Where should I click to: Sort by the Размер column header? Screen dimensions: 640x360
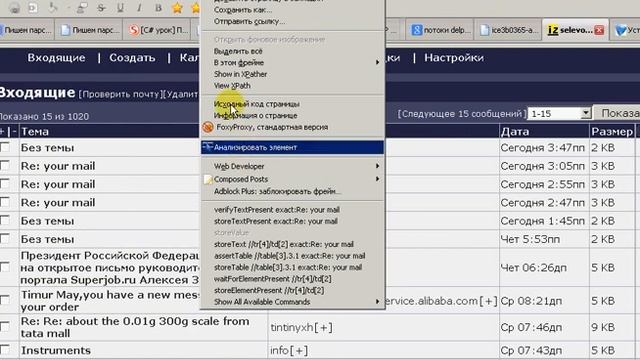[612, 131]
